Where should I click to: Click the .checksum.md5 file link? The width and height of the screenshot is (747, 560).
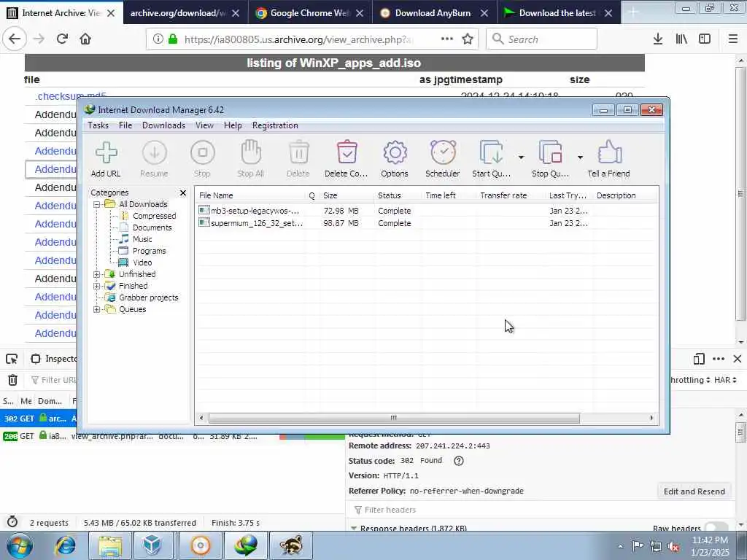(71, 96)
